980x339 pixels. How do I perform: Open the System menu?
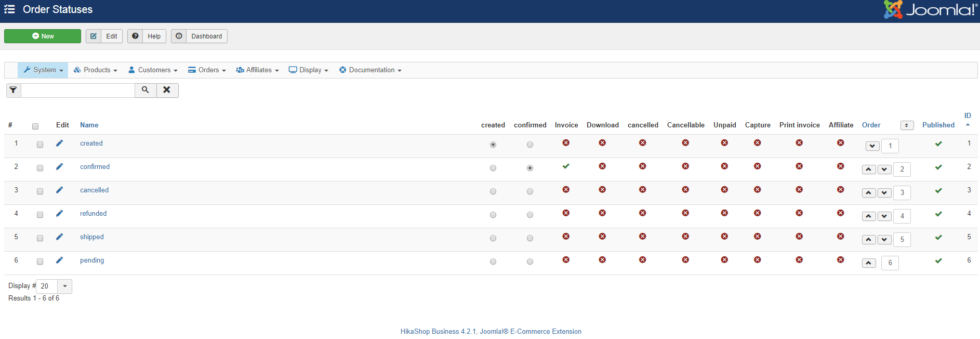point(43,70)
